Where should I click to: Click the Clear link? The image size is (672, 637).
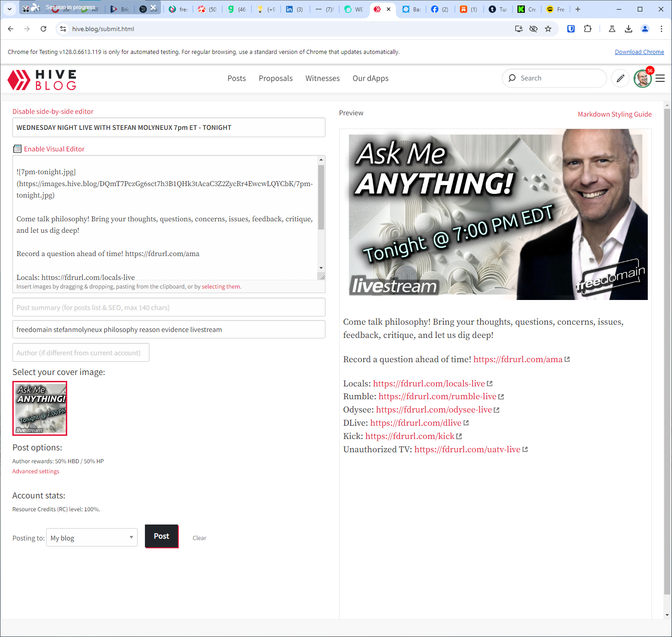(x=199, y=538)
